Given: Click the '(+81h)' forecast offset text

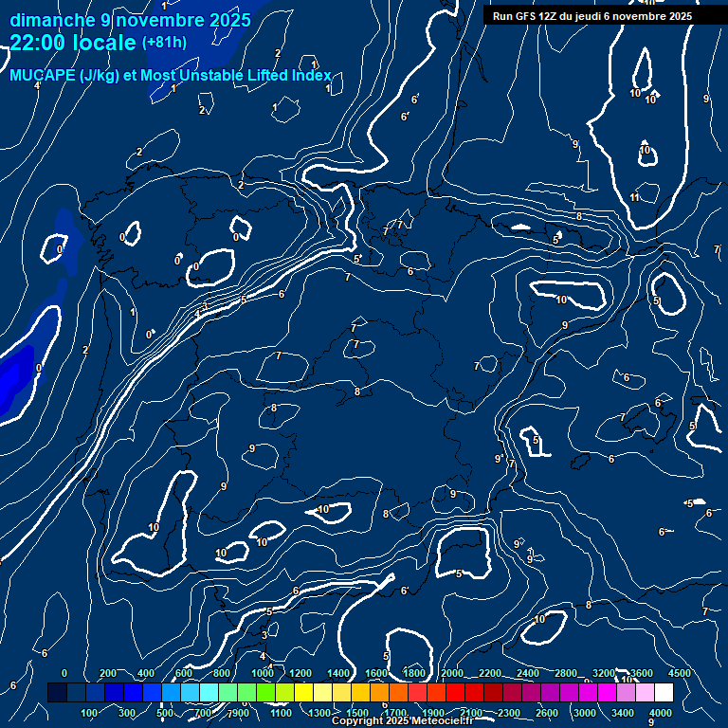Looking at the screenshot, I should [x=164, y=43].
